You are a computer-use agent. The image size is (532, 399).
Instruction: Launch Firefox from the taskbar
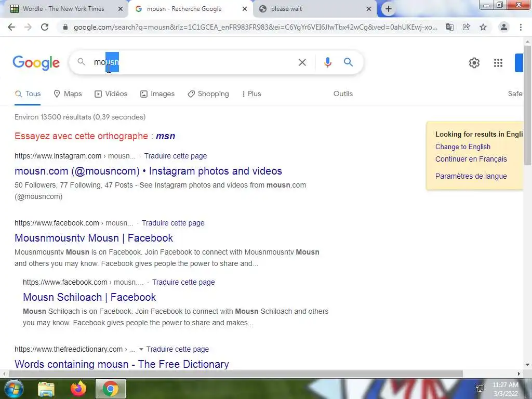[x=78, y=389]
